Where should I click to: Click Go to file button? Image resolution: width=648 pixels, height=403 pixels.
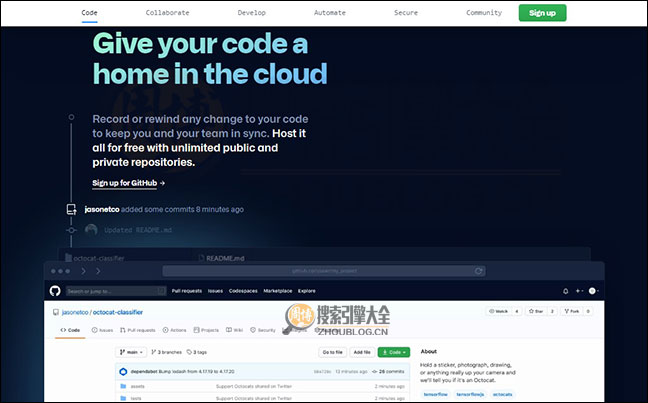333,352
